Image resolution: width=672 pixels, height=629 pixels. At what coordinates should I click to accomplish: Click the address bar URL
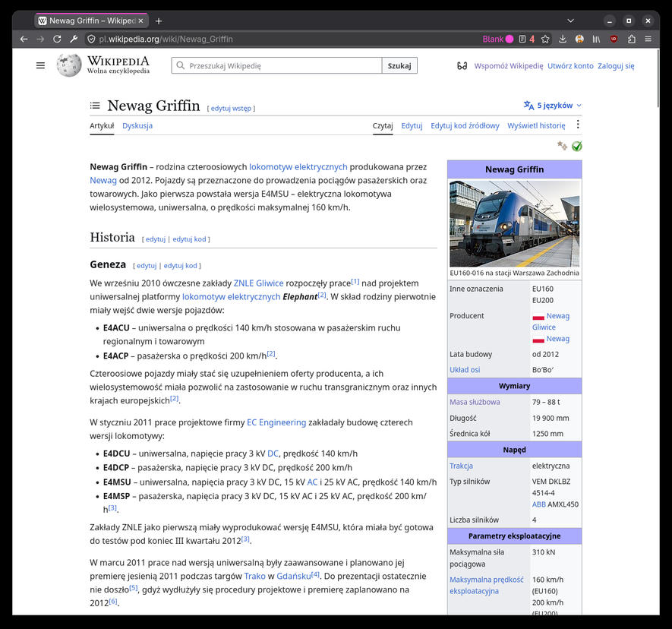point(166,39)
